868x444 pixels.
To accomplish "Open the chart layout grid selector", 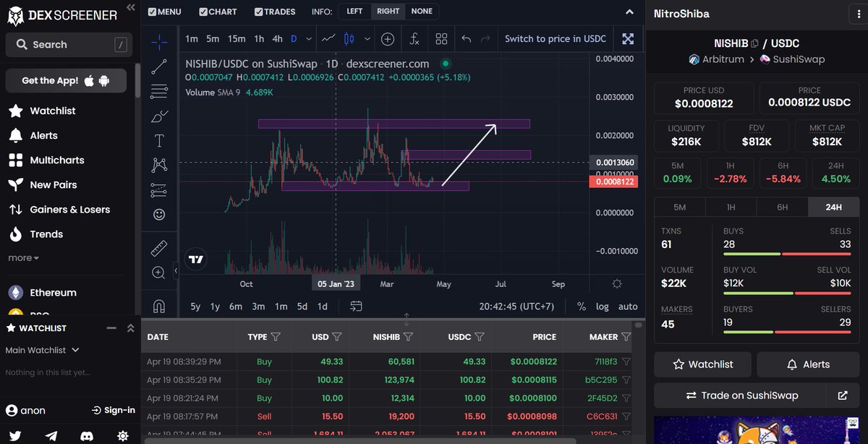I will [441, 38].
